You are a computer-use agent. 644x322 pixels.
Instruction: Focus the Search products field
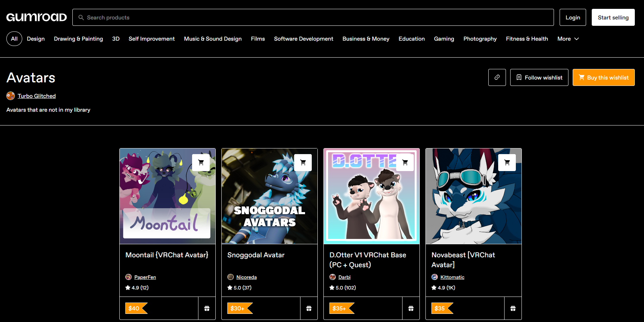point(313,17)
